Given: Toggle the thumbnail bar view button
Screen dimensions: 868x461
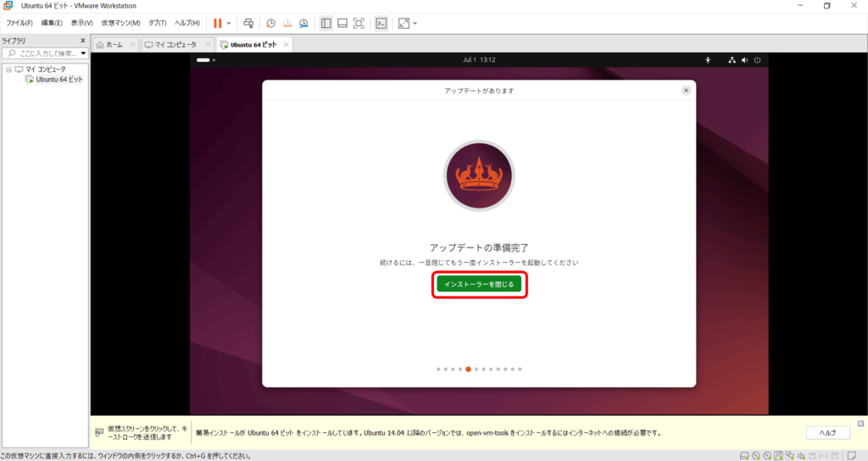Looking at the screenshot, I should (x=342, y=23).
